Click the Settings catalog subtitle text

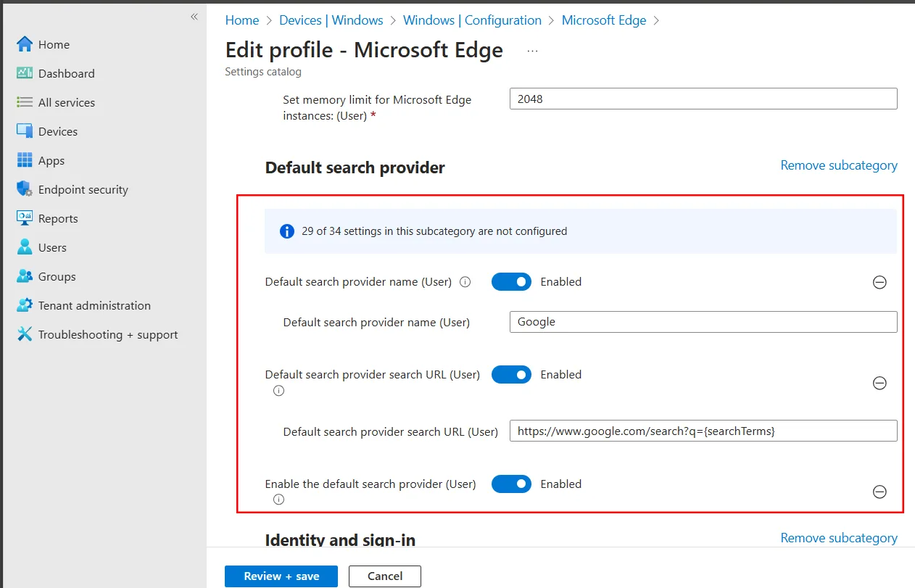[263, 72]
